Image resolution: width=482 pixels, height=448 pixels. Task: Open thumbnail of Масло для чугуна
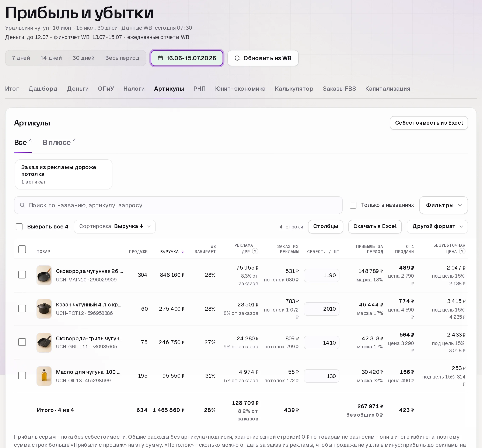click(44, 376)
